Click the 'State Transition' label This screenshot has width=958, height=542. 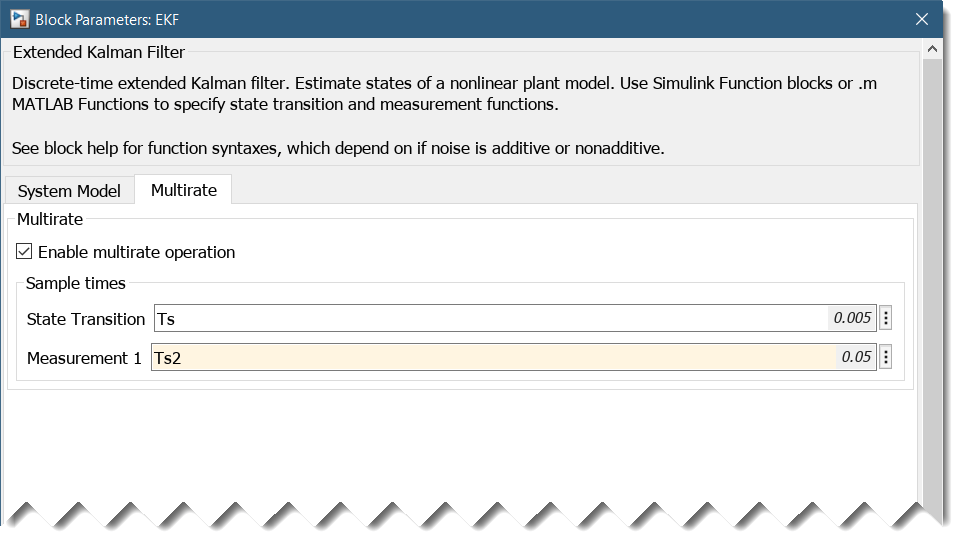[86, 319]
